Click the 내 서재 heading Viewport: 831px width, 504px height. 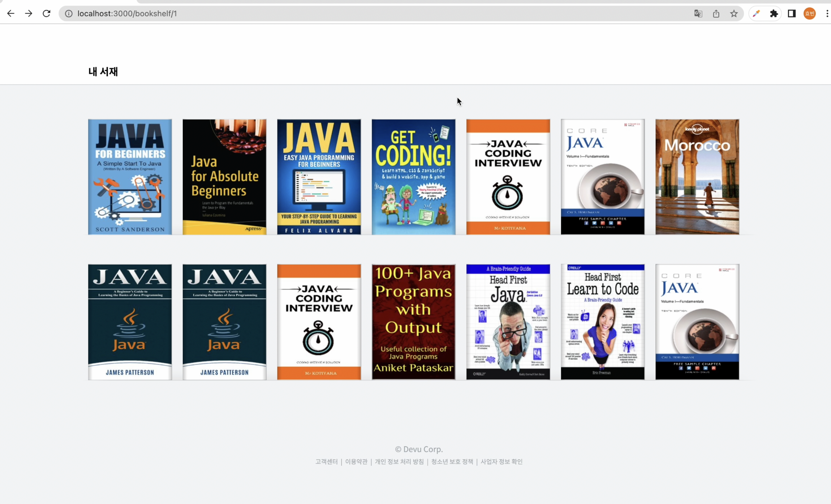click(x=103, y=71)
